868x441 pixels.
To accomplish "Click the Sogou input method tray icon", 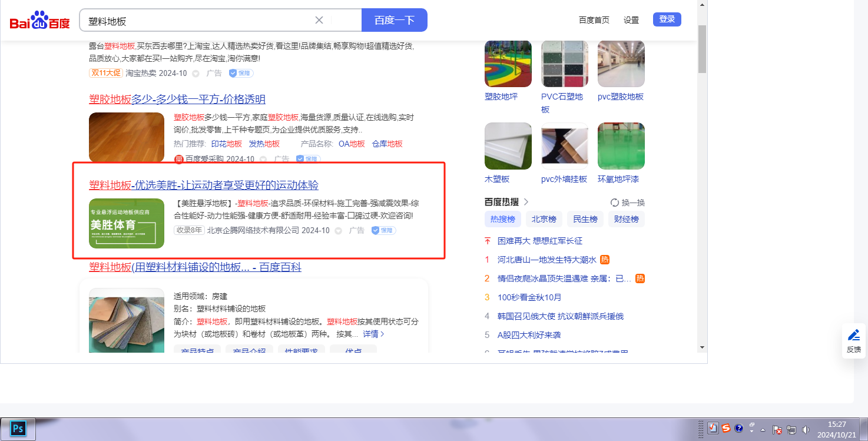I will [x=727, y=428].
